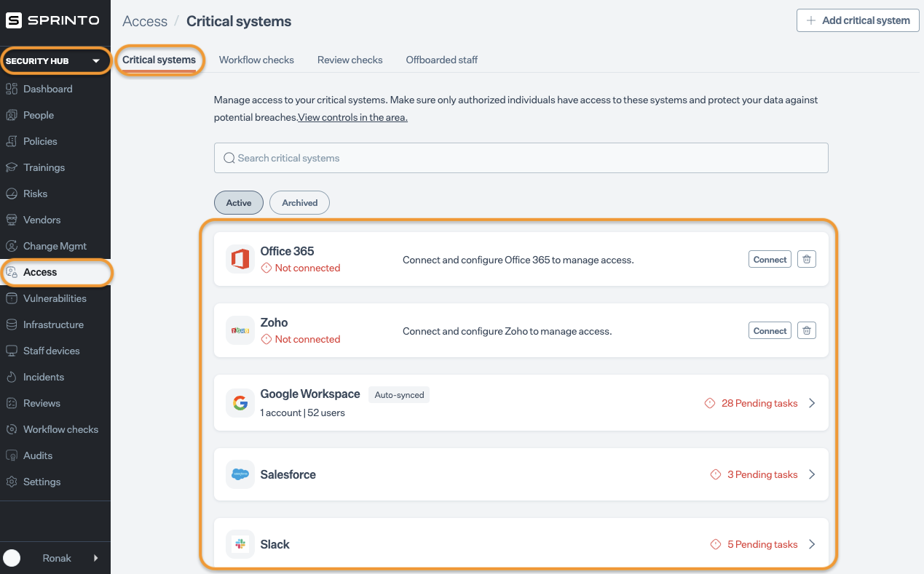Delete the Office 365 system via trash icon
Viewport: 924px width, 574px height.
[807, 259]
